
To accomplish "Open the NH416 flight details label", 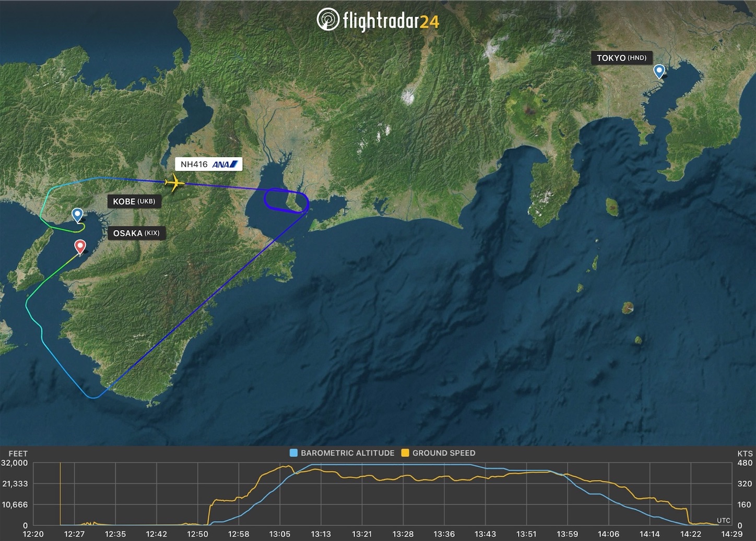I will coord(209,164).
